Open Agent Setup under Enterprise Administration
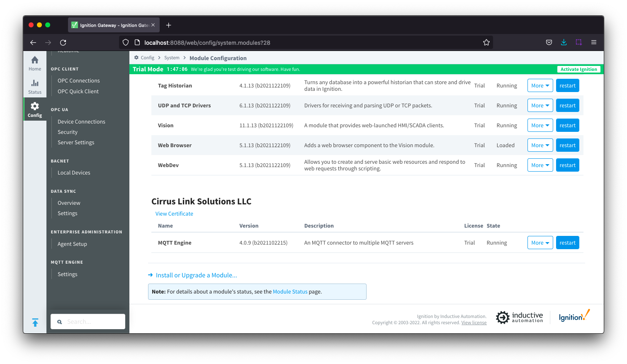 [72, 244]
